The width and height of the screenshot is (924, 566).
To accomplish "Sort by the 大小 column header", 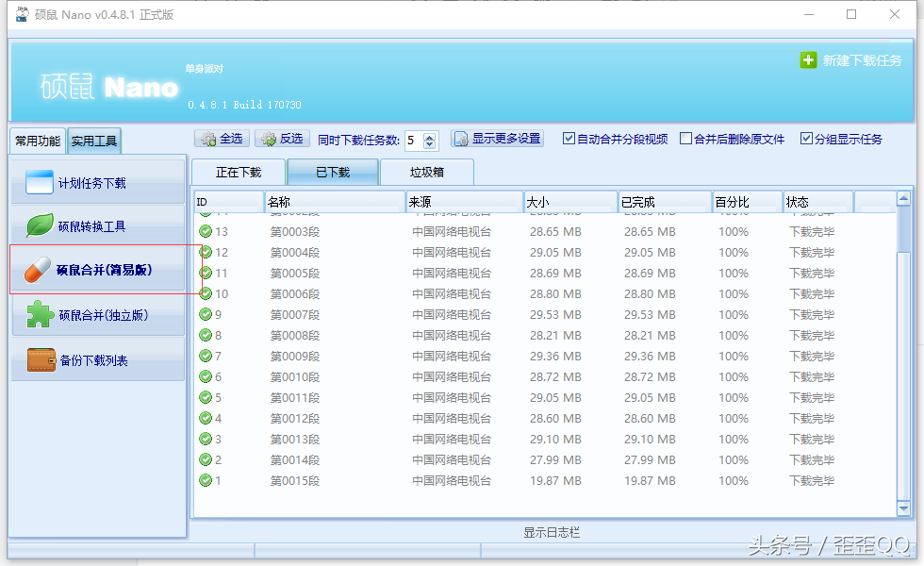I will [x=570, y=202].
